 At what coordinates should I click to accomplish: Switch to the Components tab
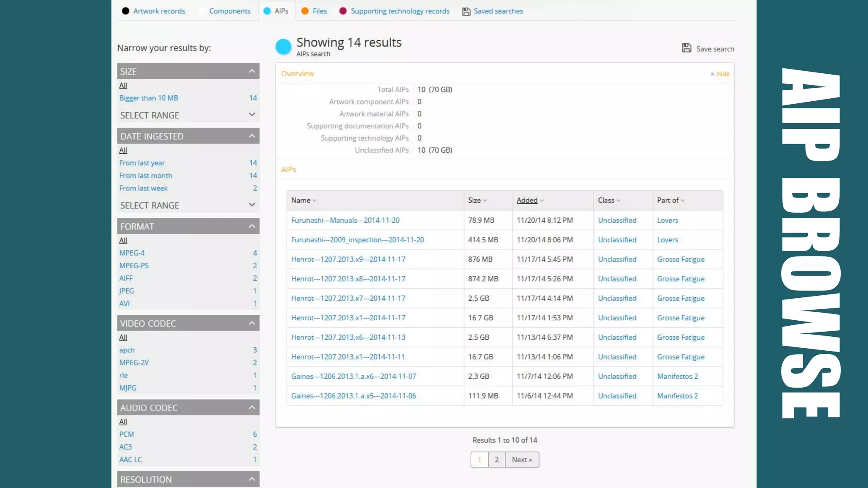pyautogui.click(x=229, y=11)
